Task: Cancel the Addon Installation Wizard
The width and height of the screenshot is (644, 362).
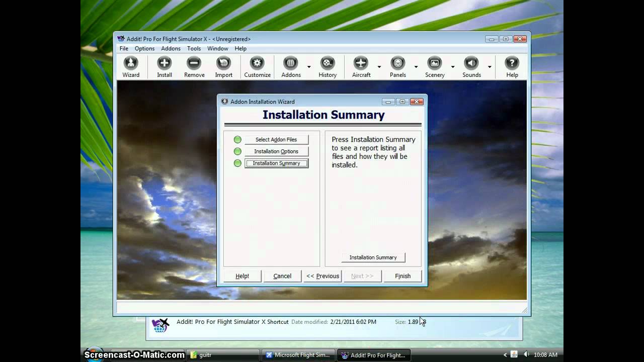Action: coord(282,276)
